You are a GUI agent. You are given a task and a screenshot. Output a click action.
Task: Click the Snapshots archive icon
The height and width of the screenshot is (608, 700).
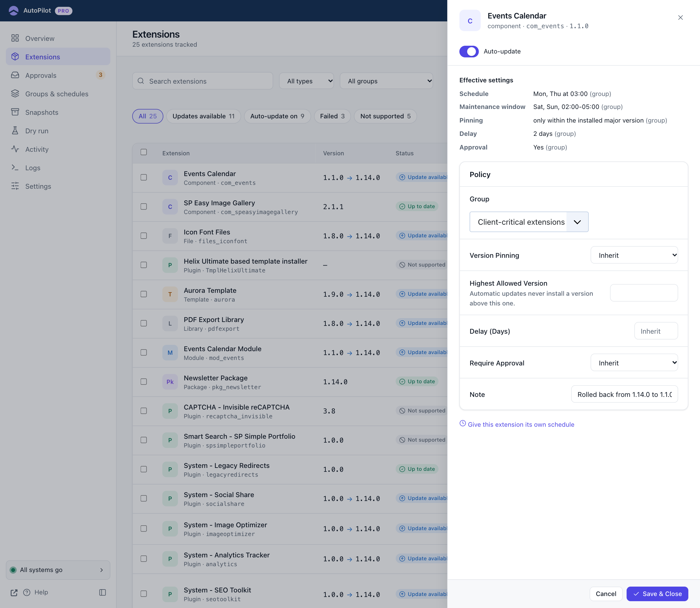15,112
